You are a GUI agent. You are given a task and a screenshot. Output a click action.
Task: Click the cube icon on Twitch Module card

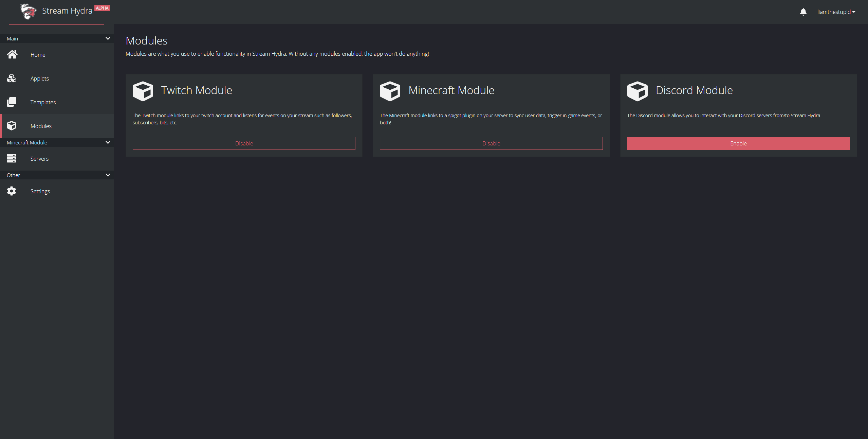coord(143,91)
